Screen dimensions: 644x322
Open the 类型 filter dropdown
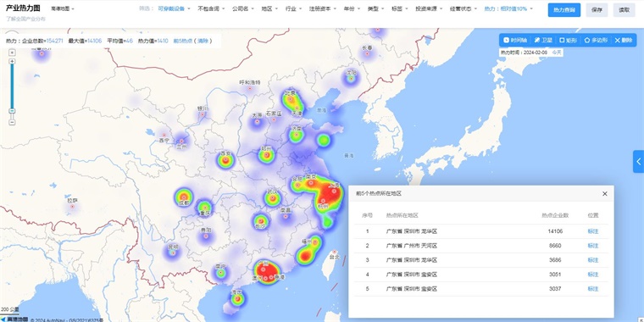(375, 8)
